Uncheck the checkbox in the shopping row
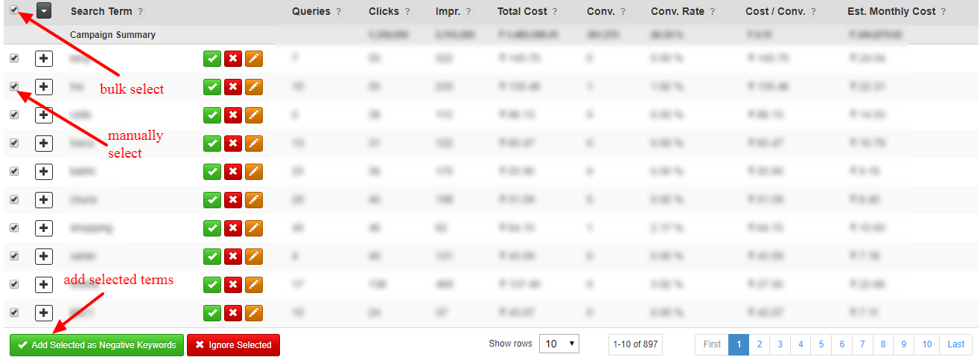This screenshot has height=360, width=980. pyautogui.click(x=14, y=228)
